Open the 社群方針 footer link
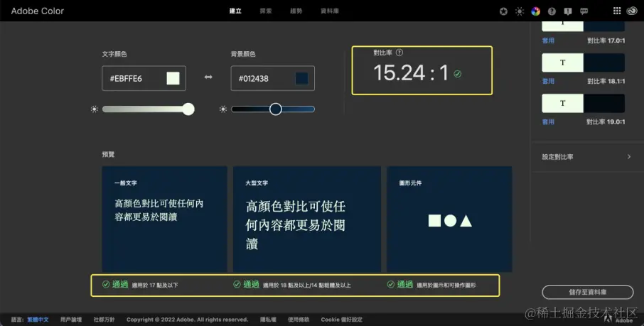 104,320
